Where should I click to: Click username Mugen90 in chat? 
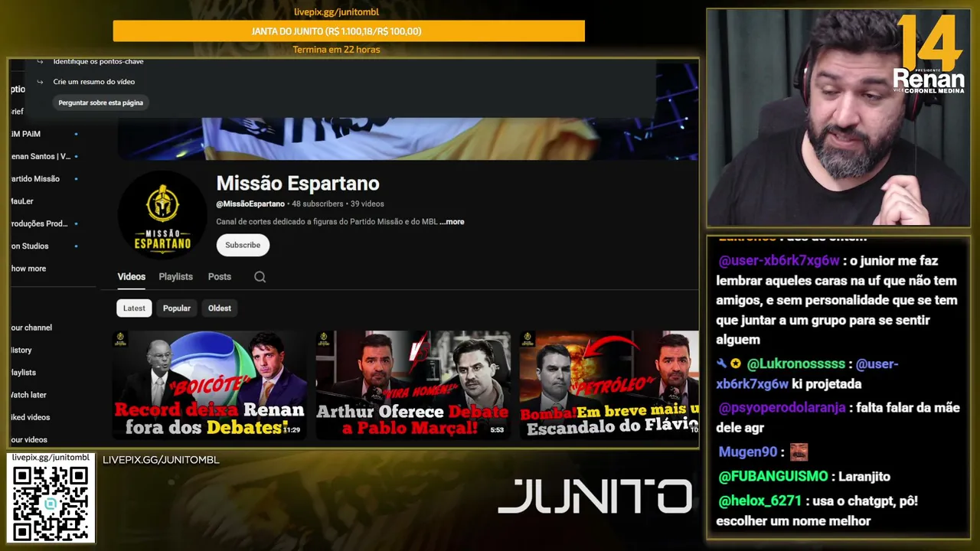pos(746,452)
